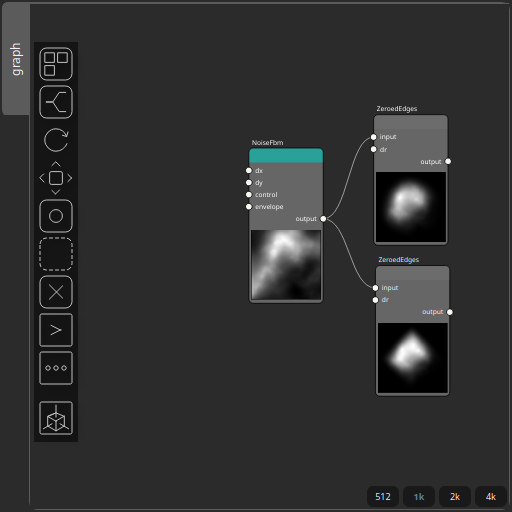The width and height of the screenshot is (512, 512).
Task: Select the 1k resolution option
Action: tap(419, 497)
